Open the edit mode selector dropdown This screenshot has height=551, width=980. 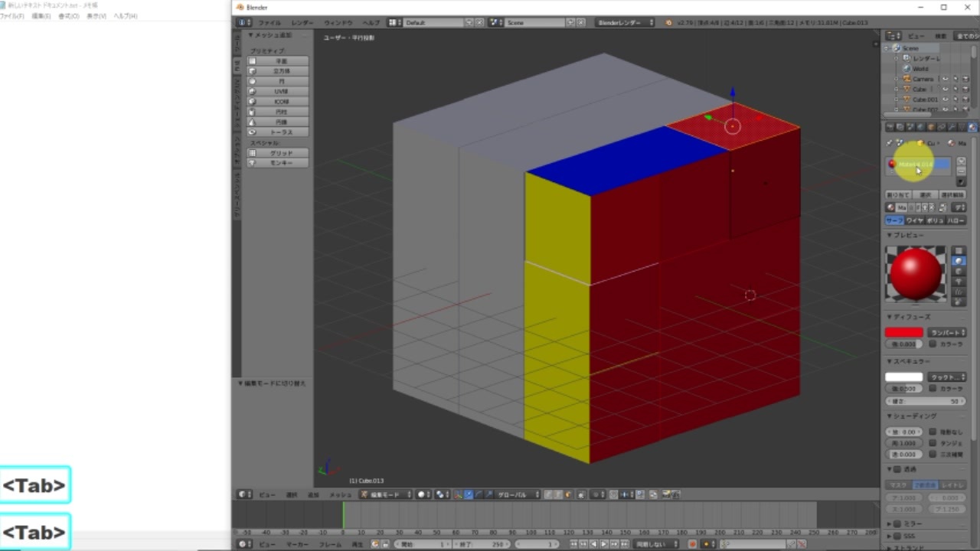pos(387,495)
